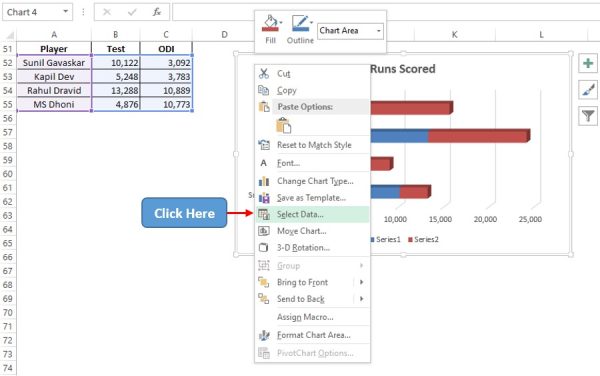Click the Save as Template icon

pos(264,198)
